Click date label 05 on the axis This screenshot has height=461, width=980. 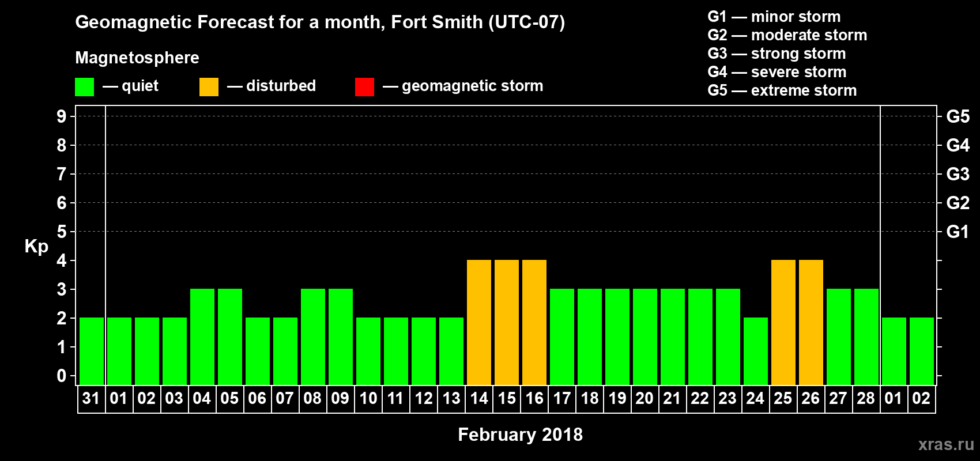[229, 399]
